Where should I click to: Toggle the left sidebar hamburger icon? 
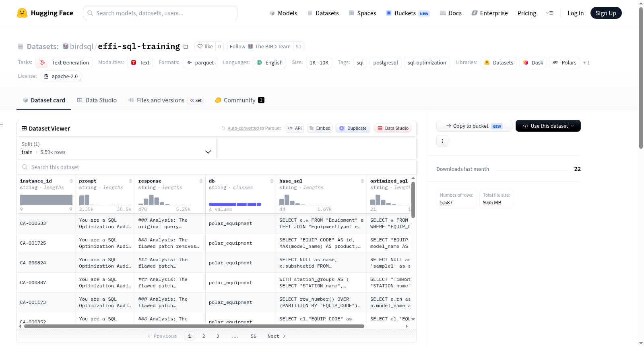[2, 125]
